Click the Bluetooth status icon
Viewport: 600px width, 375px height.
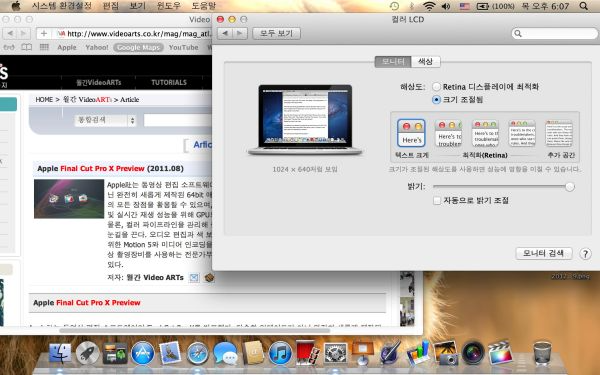[412, 6]
